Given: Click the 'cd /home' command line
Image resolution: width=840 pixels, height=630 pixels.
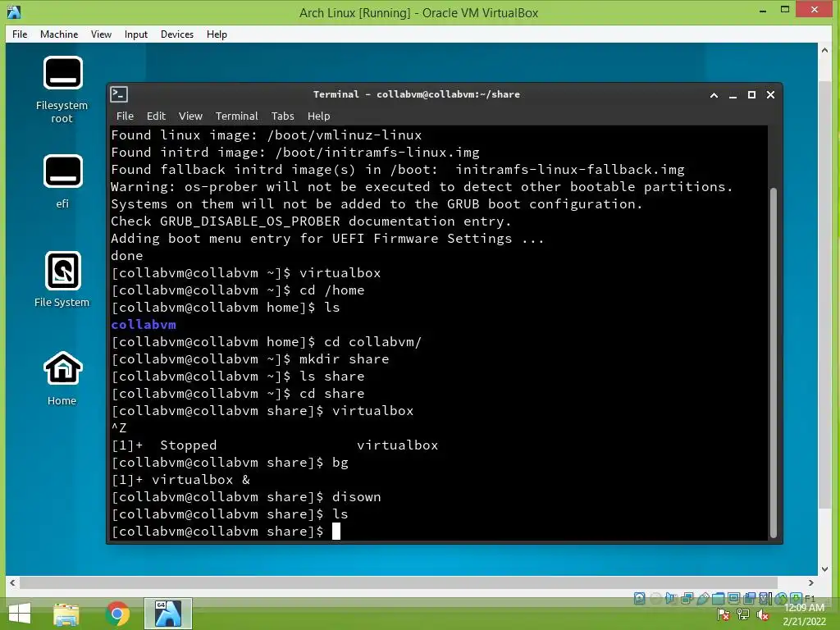Looking at the screenshot, I should click(x=238, y=290).
